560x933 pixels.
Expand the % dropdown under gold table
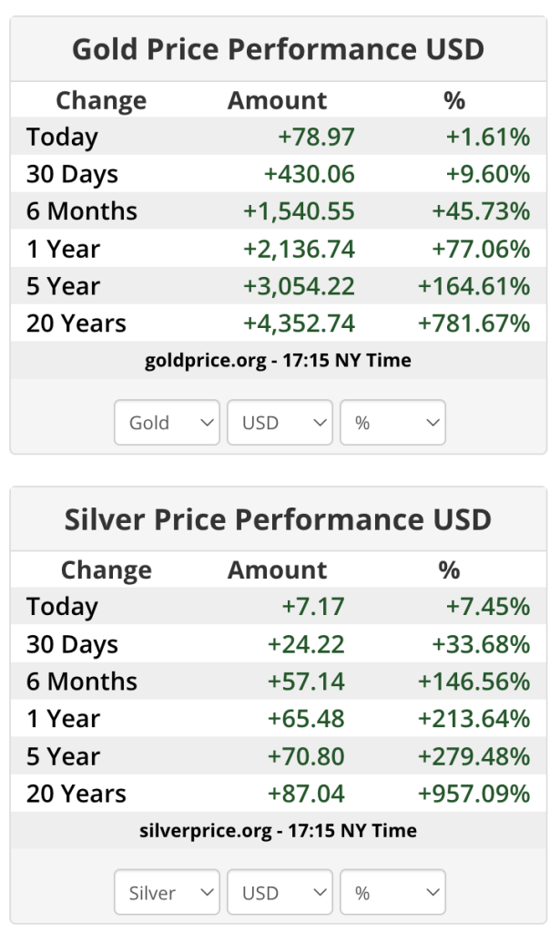392,423
